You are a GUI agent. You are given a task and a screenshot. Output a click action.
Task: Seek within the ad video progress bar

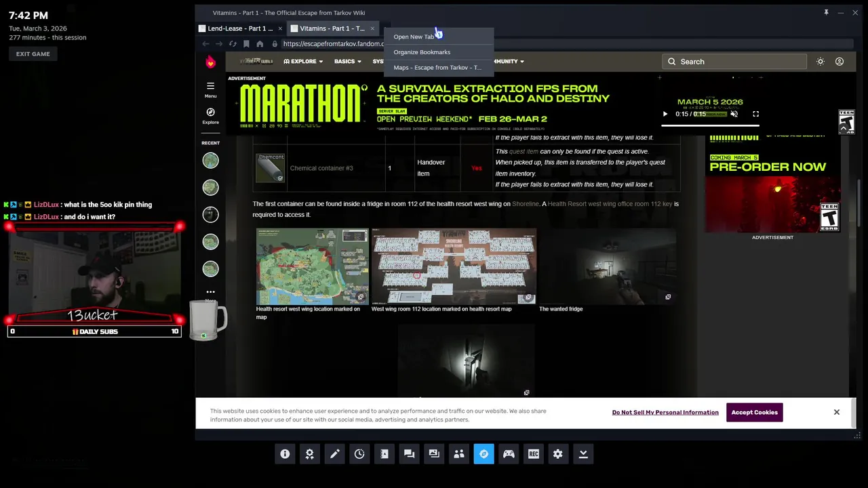click(x=709, y=125)
